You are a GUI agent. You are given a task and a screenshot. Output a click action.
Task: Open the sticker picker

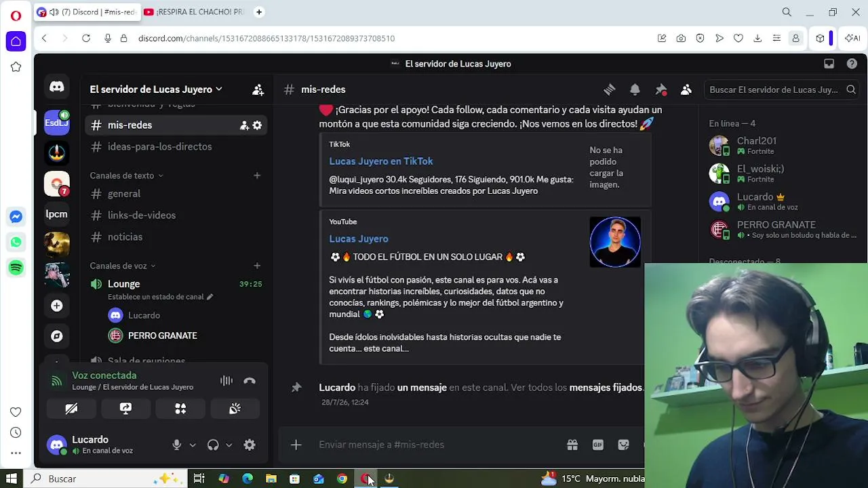[624, 445]
